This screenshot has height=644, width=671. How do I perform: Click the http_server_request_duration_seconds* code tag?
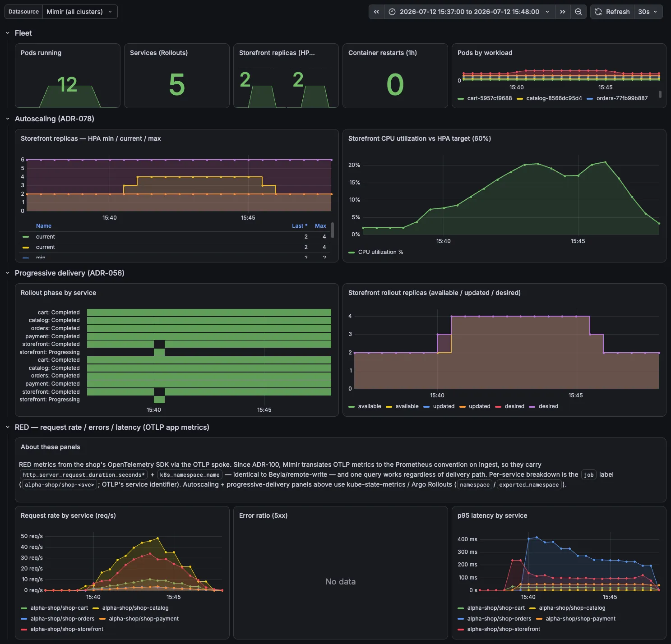83,475
